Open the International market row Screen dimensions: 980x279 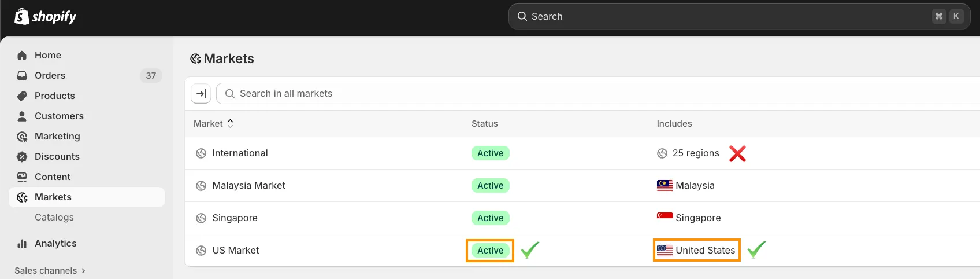tap(240, 153)
